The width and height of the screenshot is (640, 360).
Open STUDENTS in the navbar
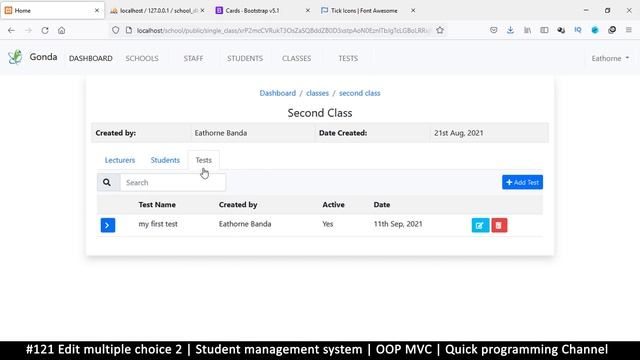tap(245, 58)
